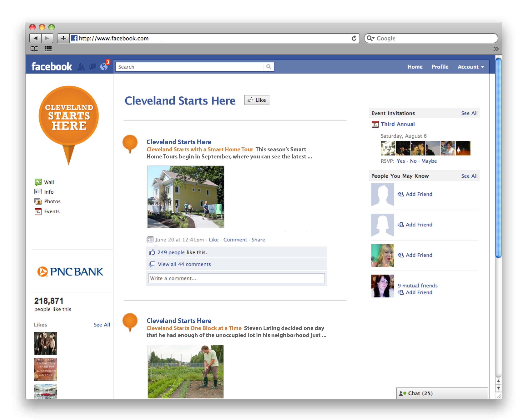
Task: Like the June 20 post
Action: point(214,240)
